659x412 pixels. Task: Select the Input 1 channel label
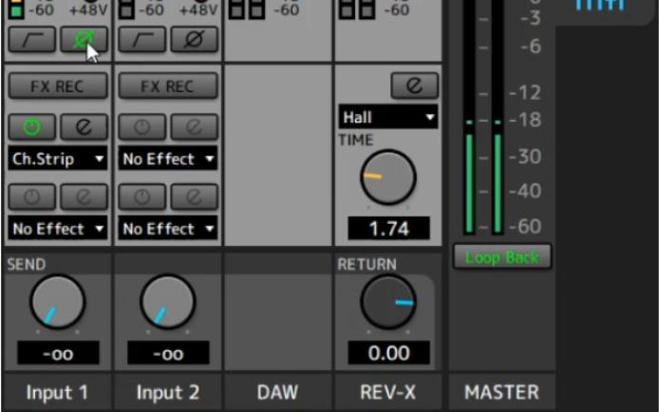(x=57, y=392)
